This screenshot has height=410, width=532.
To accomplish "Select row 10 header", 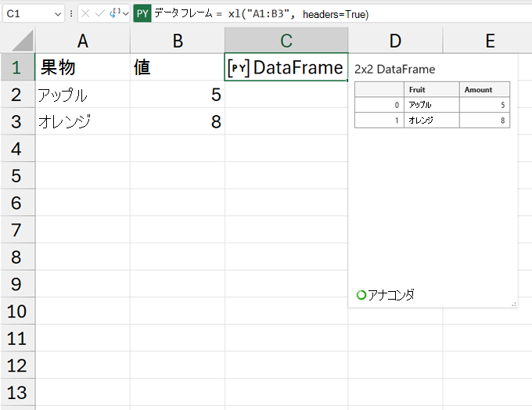I will [x=17, y=311].
